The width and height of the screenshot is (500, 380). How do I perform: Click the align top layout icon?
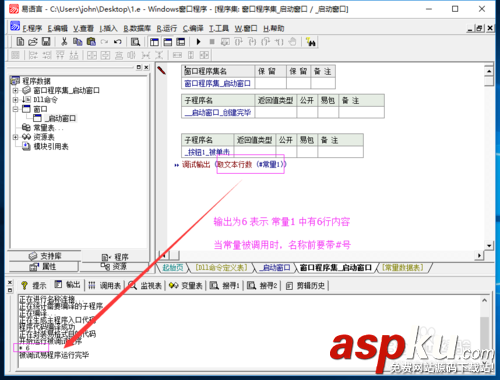pyautogui.click(x=60, y=55)
